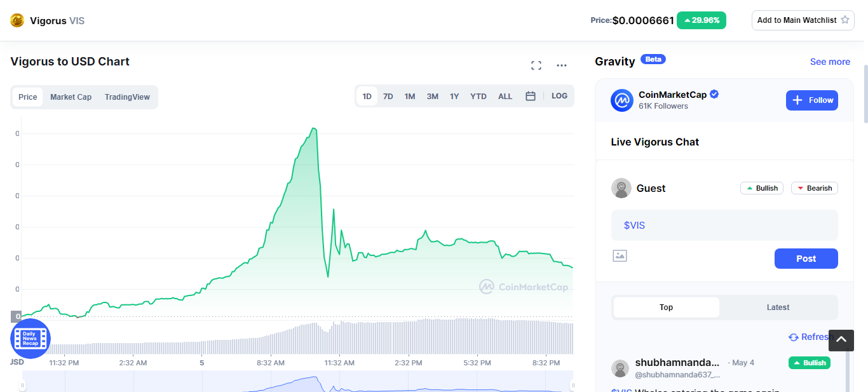Toggle the LOG scale option
The image size is (868, 392).
tap(559, 97)
